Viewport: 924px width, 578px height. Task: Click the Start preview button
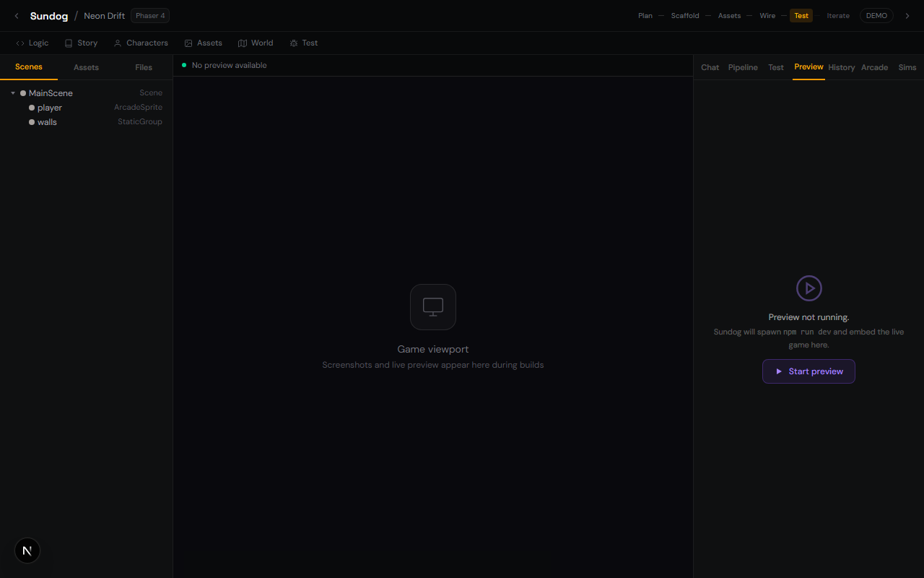(808, 371)
